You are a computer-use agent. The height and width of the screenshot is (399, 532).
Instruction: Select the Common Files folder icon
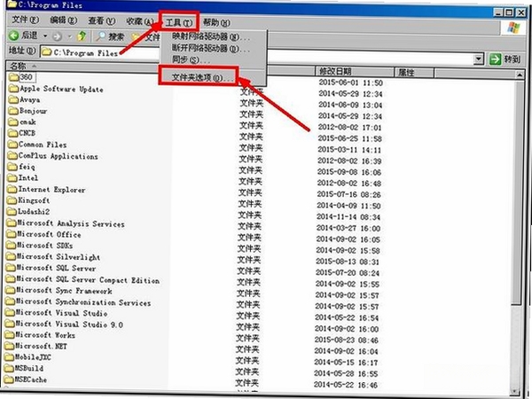click(x=13, y=145)
